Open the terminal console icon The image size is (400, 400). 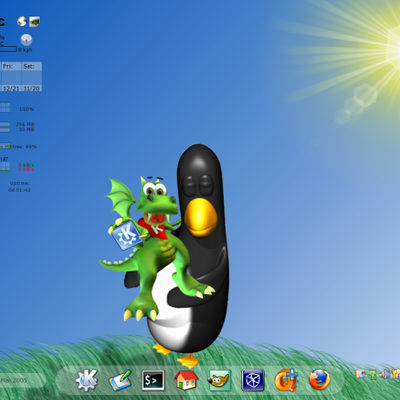coord(153,380)
